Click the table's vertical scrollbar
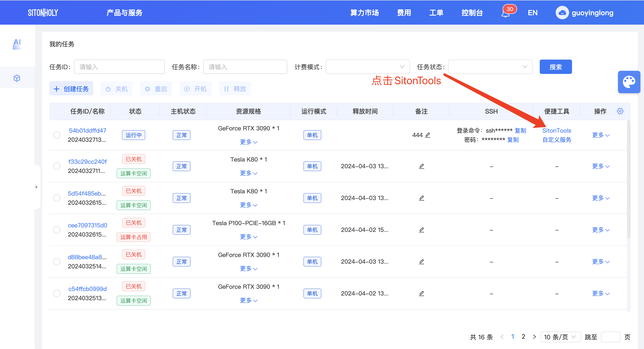 [x=629, y=179]
